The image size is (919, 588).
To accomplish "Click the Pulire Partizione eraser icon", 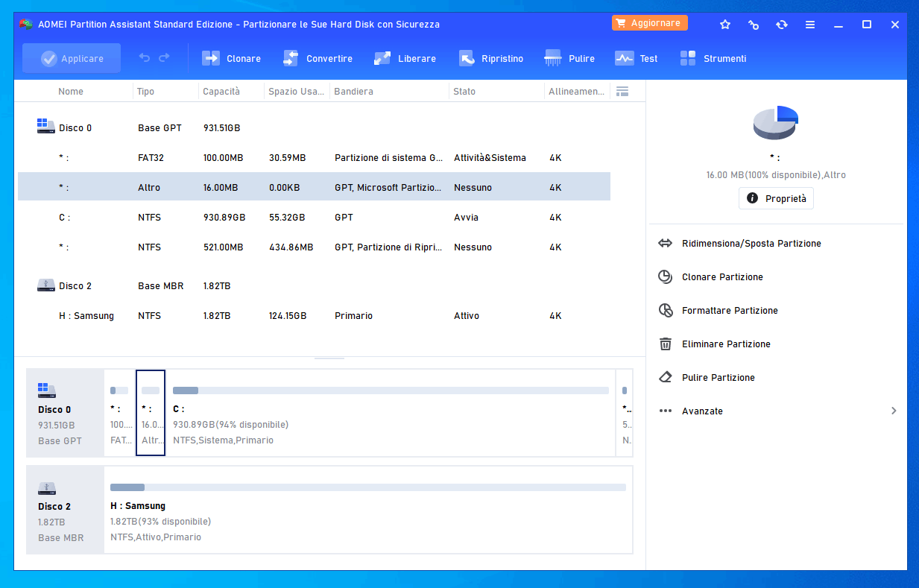I will [666, 377].
